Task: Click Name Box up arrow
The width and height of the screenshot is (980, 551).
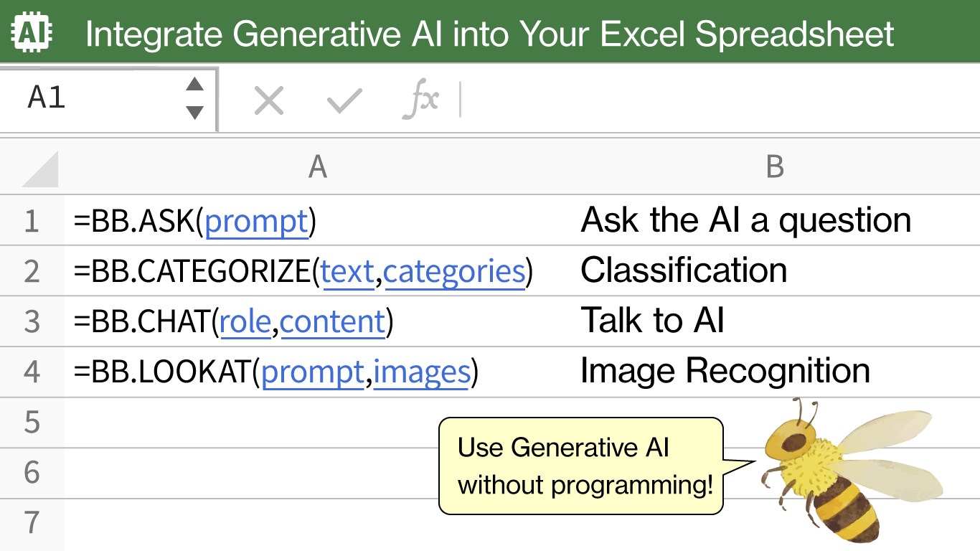Action: [x=194, y=85]
